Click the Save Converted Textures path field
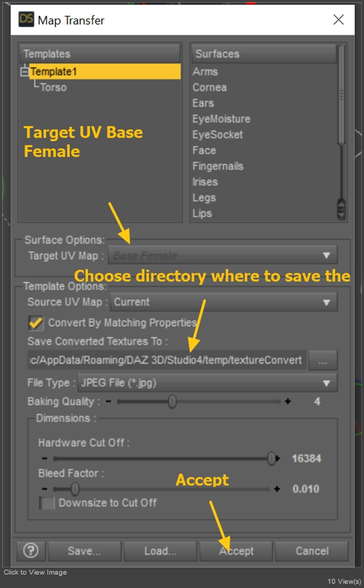364x588 pixels. click(168, 360)
